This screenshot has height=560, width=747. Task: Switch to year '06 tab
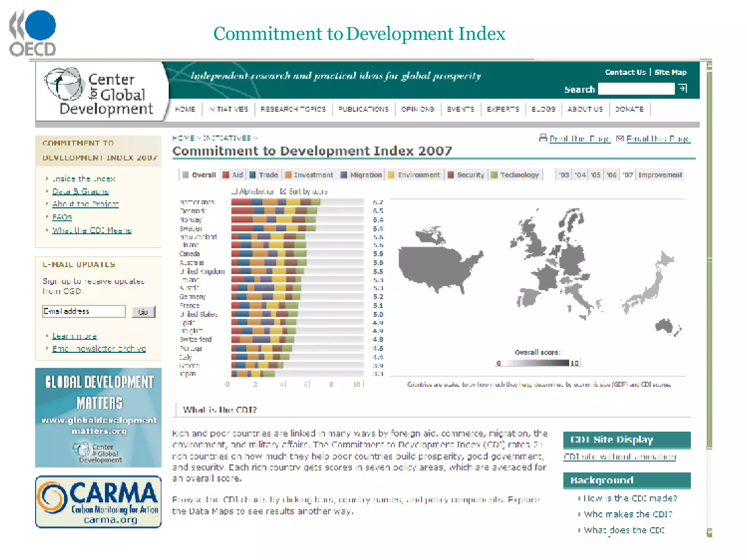point(611,175)
